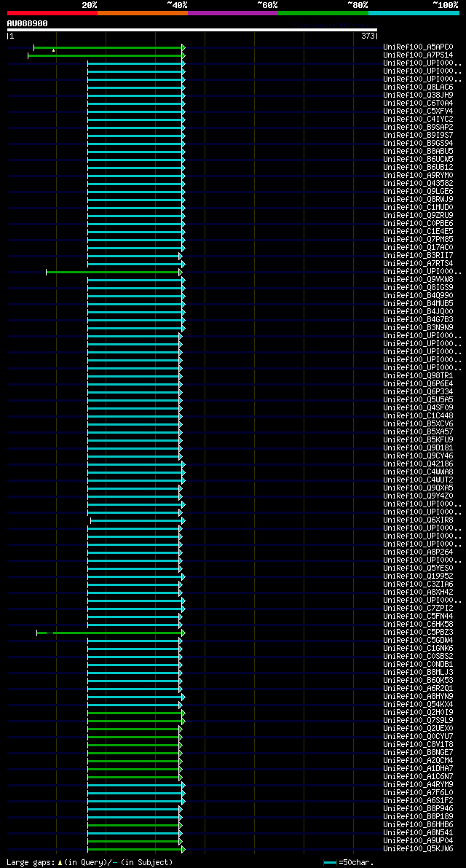This screenshot has width=466, height=868.
Task: Select the UniRef100_Q9Y4Z0 label
Action: point(418,496)
